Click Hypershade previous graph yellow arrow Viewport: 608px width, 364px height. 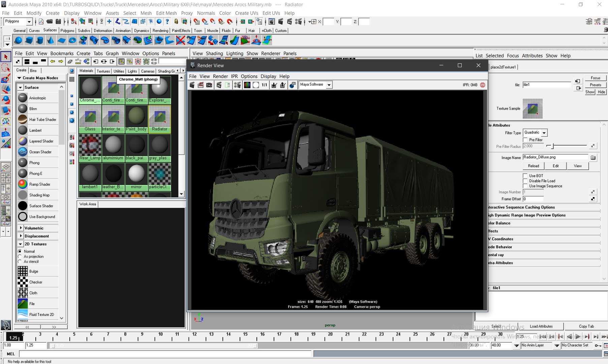pos(53,61)
